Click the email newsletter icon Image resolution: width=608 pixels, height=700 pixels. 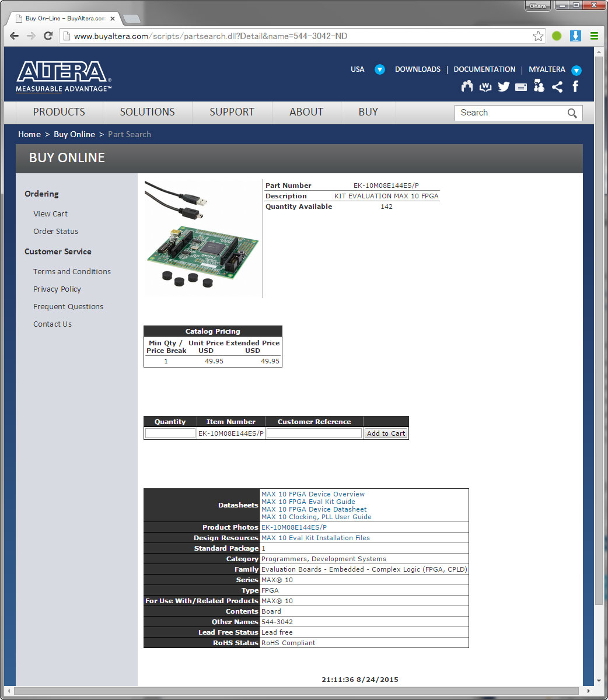click(521, 86)
